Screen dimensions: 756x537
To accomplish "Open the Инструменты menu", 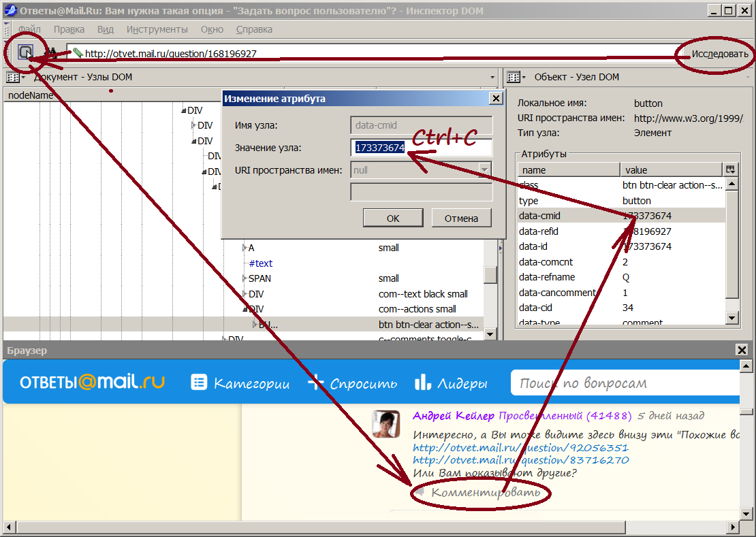I will 157,29.
